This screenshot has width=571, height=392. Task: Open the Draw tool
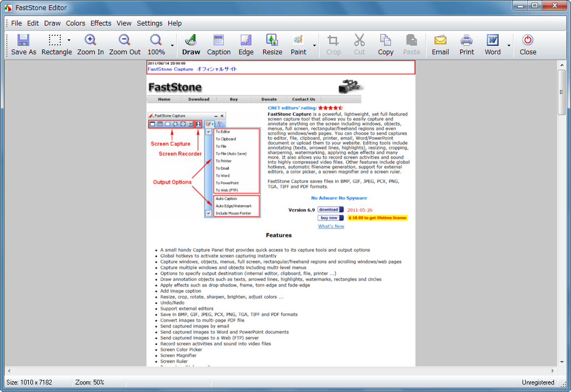click(191, 45)
